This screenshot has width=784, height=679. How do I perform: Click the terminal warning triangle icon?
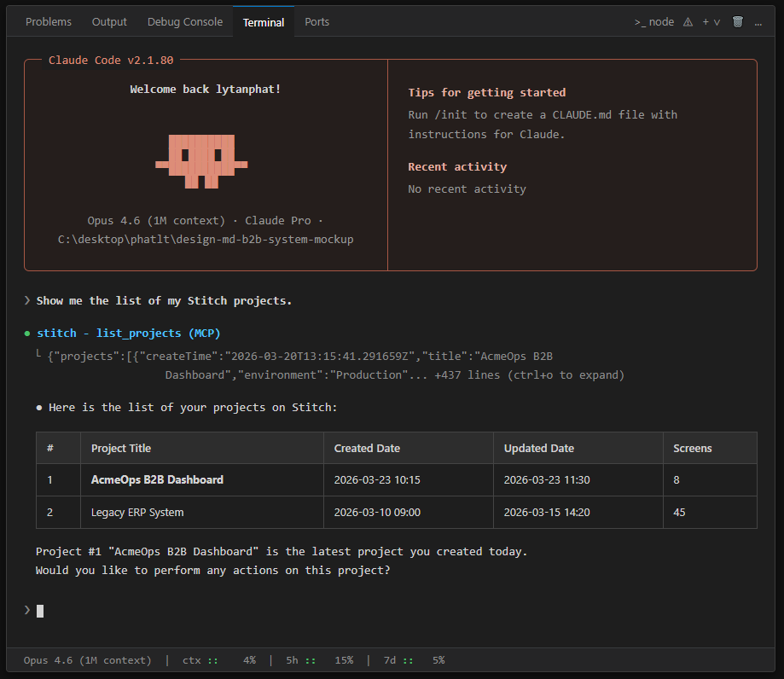point(688,22)
